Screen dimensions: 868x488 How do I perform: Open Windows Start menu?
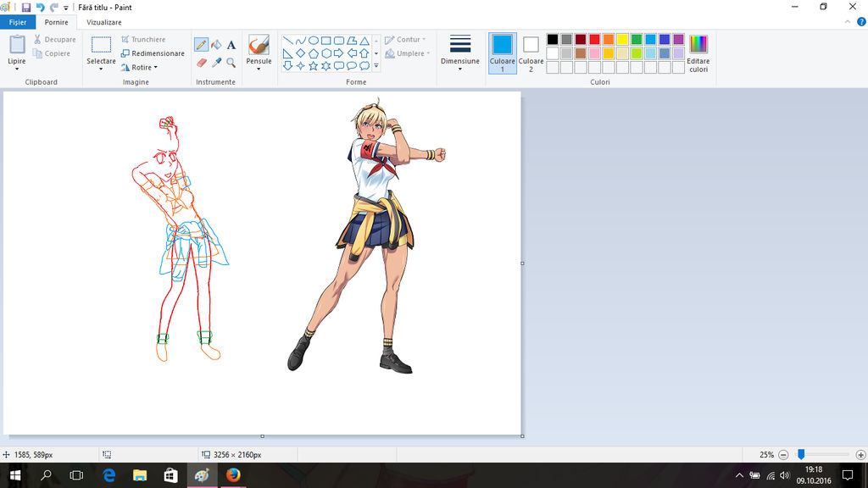point(15,475)
